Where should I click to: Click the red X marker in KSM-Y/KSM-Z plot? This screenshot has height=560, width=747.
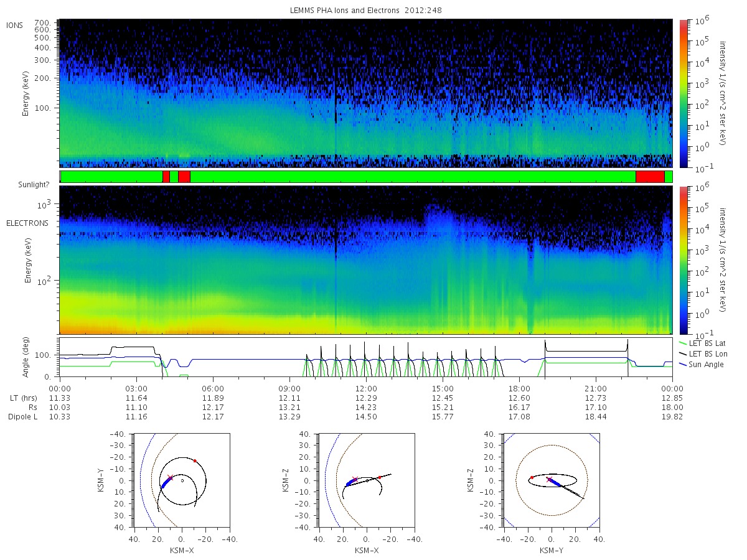[548, 479]
